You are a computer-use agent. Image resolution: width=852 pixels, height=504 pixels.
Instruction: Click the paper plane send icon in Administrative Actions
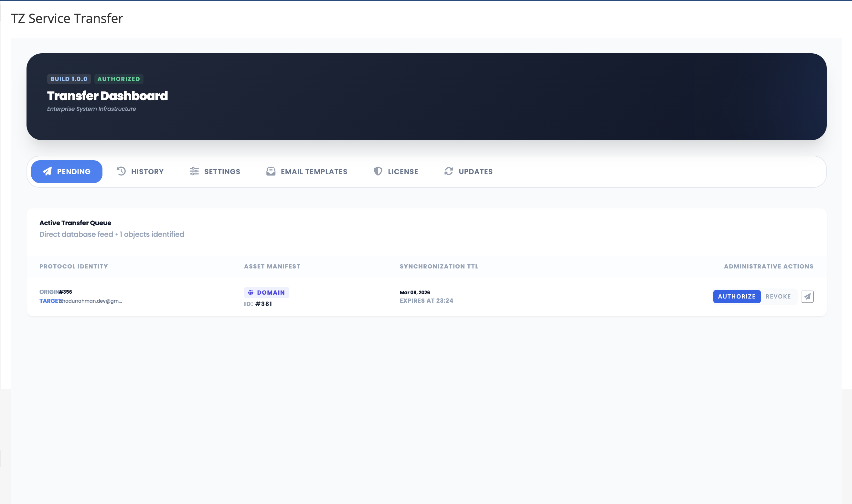(808, 297)
